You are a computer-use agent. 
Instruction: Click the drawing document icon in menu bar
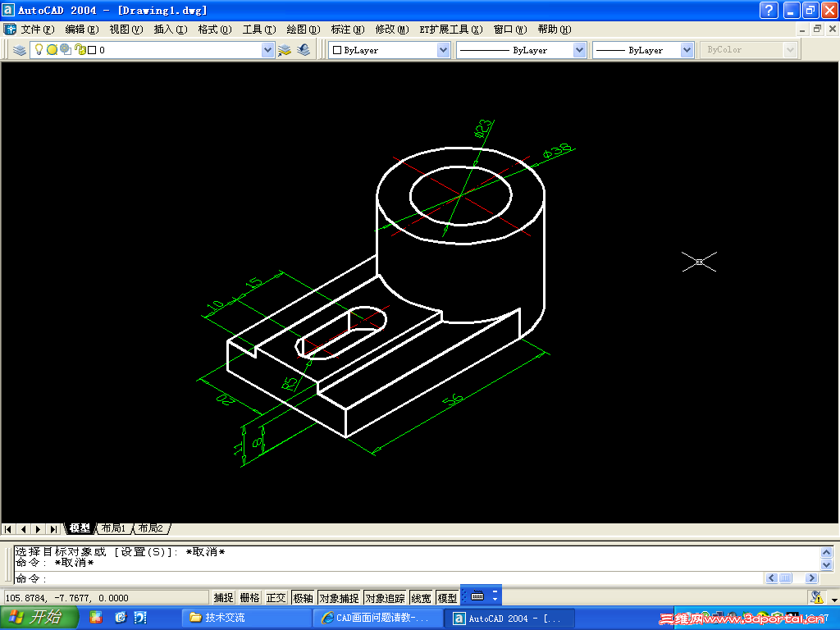point(10,29)
